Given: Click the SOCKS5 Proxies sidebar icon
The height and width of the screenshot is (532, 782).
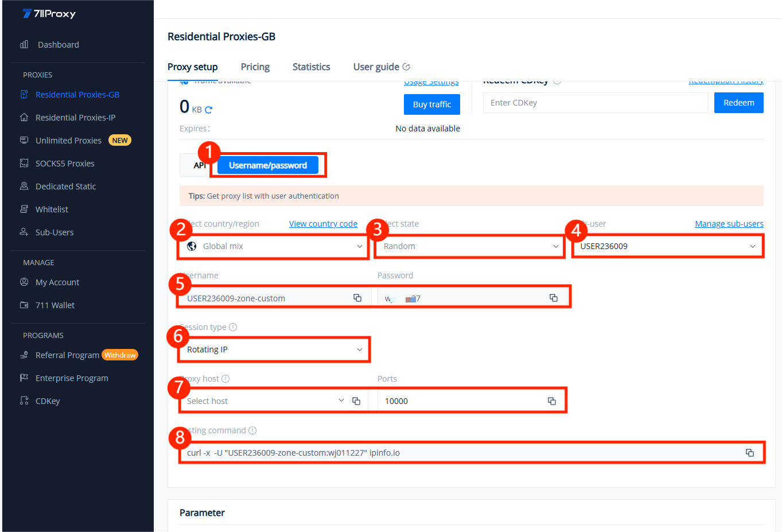Looking at the screenshot, I should (24, 163).
